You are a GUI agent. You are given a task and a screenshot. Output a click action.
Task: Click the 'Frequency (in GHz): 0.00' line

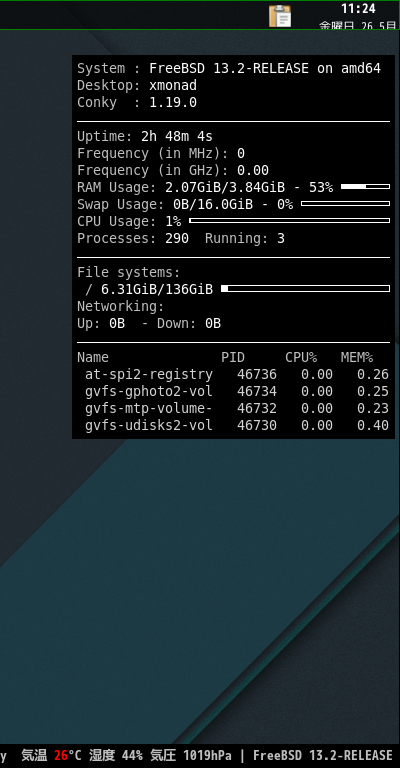(x=173, y=170)
